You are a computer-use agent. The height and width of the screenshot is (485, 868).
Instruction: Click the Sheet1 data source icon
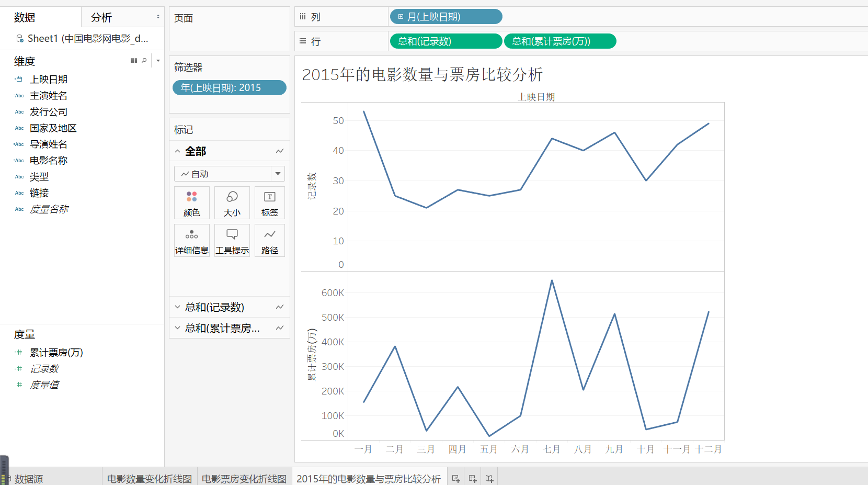(x=20, y=39)
